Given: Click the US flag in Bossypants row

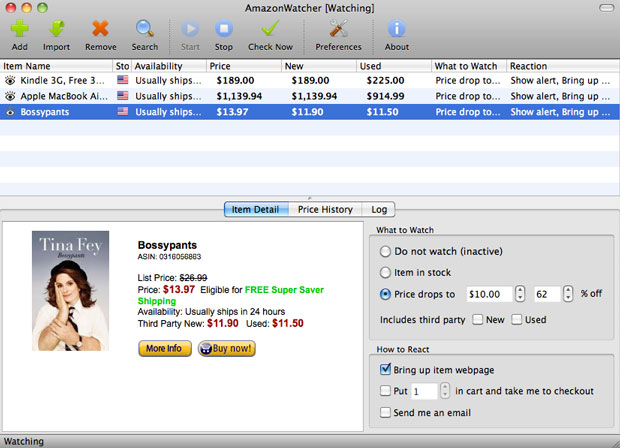Looking at the screenshot, I should tap(123, 112).
